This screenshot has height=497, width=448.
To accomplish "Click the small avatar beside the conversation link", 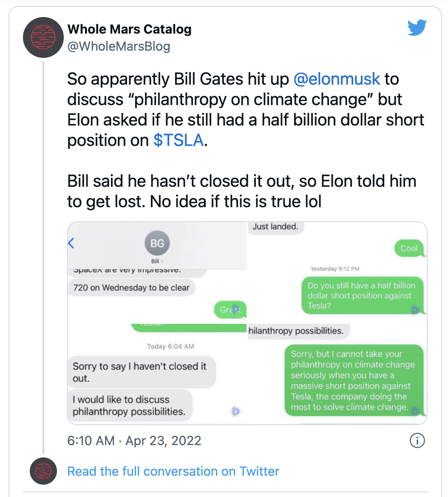I will coord(43,471).
